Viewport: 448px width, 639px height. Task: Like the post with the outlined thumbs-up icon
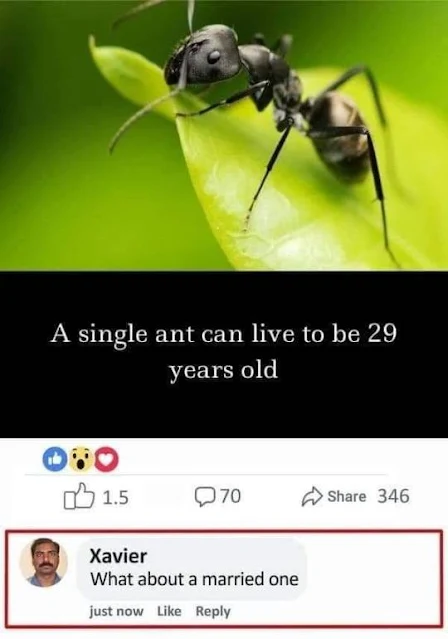[x=78, y=496]
